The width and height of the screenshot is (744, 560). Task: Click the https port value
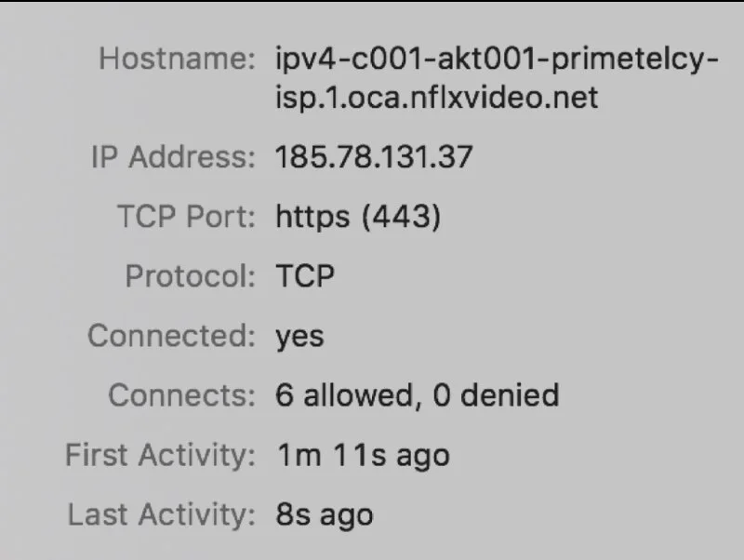312,217
